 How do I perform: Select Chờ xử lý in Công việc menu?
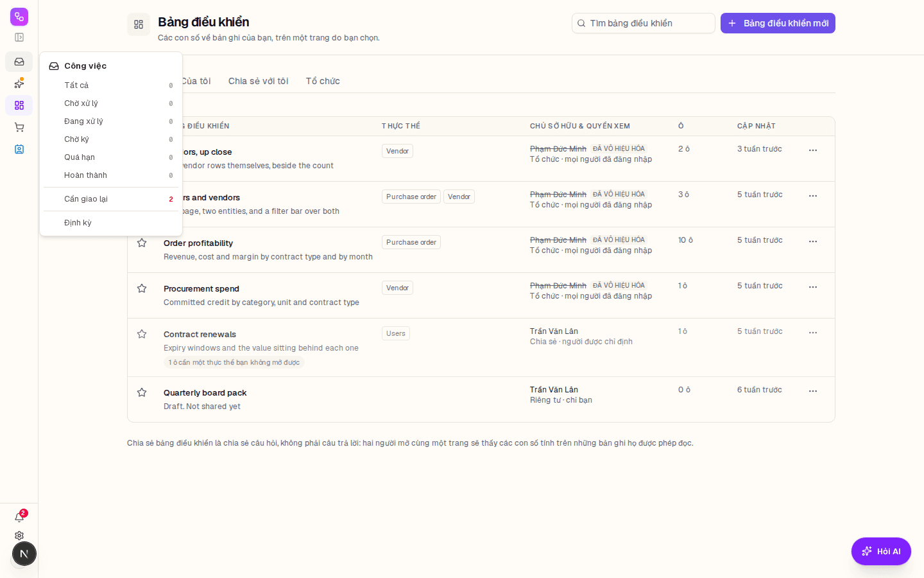point(111,103)
